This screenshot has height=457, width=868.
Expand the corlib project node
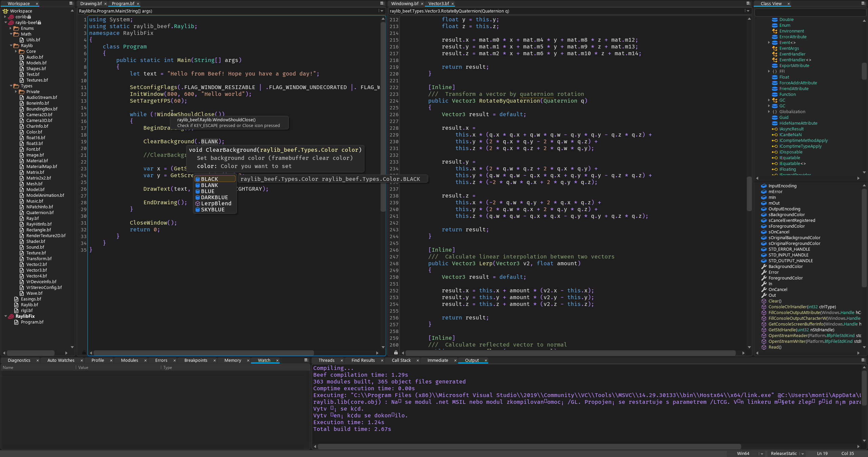(5, 17)
